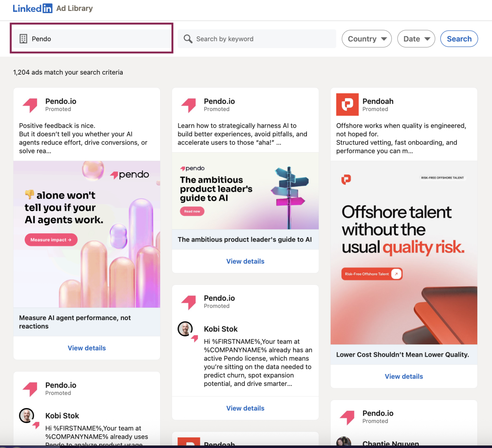Click the building icon in the company field
492x448 pixels.
pos(23,39)
